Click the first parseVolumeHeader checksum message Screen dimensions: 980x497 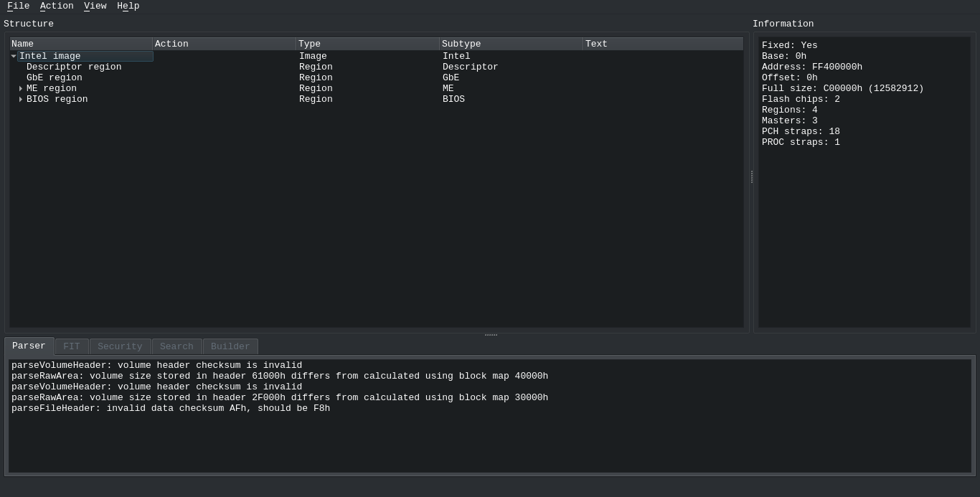[156, 365]
